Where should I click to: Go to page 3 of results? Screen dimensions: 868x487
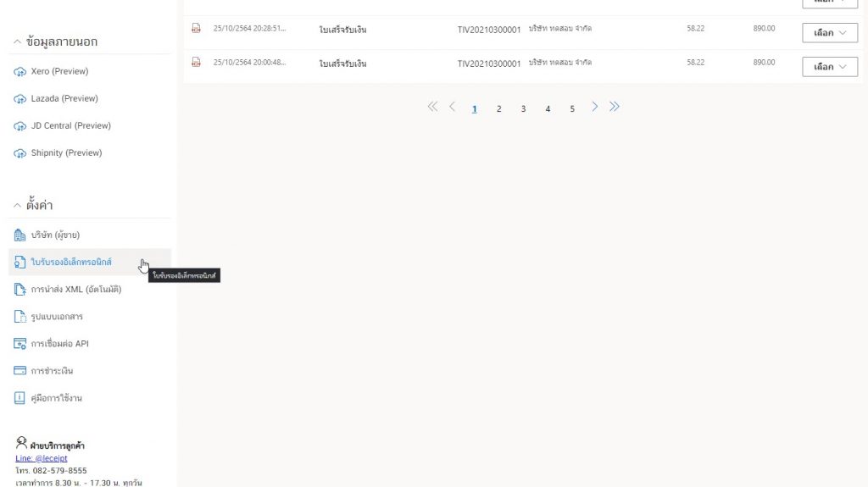[x=523, y=109]
